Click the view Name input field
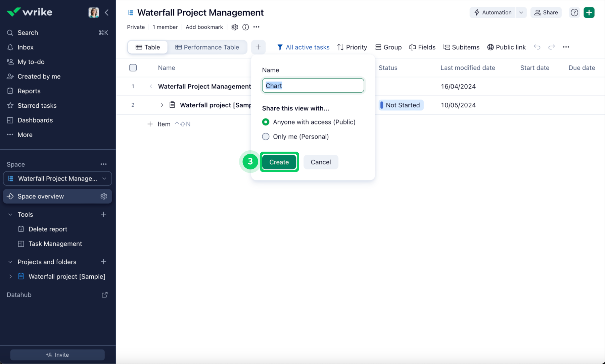The height and width of the screenshot is (364, 605). [x=313, y=86]
